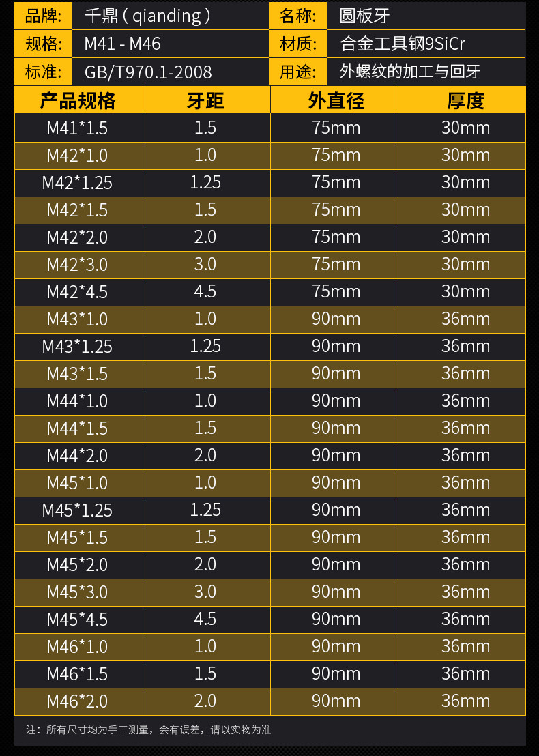The height and width of the screenshot is (756, 539).
Task: Click the 产品规格 column header
Action: (x=78, y=101)
